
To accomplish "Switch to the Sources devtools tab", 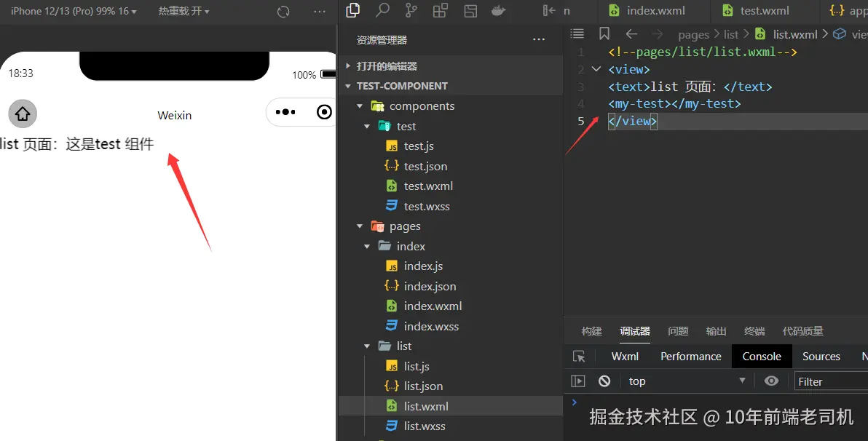I will tap(821, 357).
